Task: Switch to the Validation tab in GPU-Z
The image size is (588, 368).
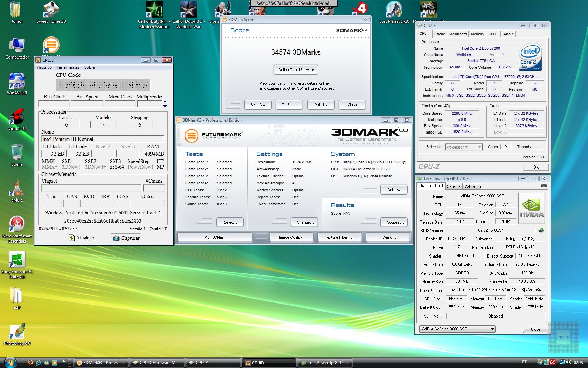Action: click(472, 186)
